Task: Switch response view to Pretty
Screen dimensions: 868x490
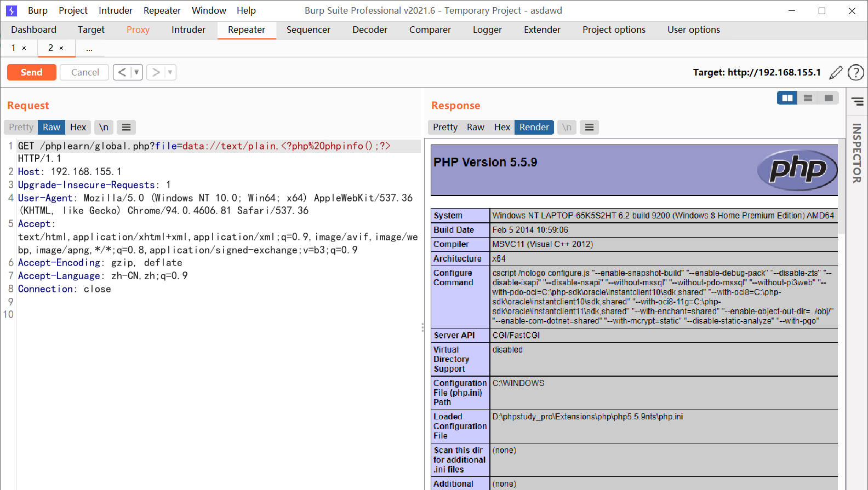Action: tap(445, 127)
